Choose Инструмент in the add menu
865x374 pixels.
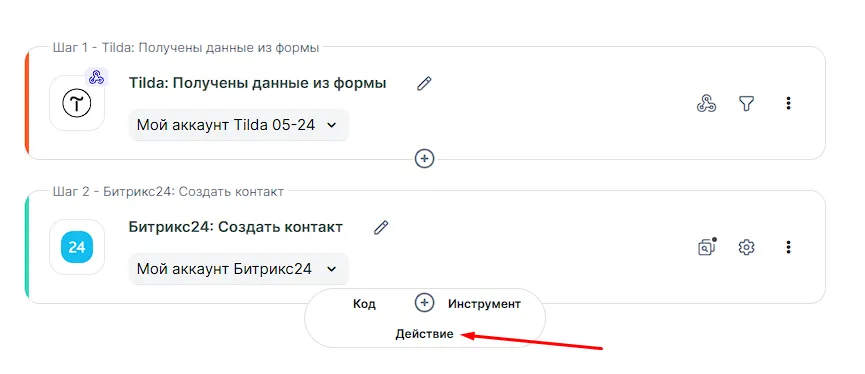click(x=484, y=304)
